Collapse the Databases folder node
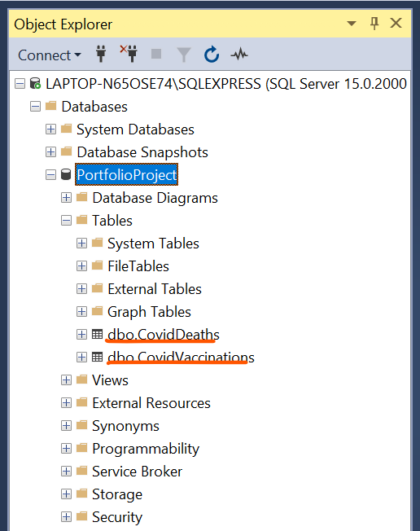 (35, 107)
